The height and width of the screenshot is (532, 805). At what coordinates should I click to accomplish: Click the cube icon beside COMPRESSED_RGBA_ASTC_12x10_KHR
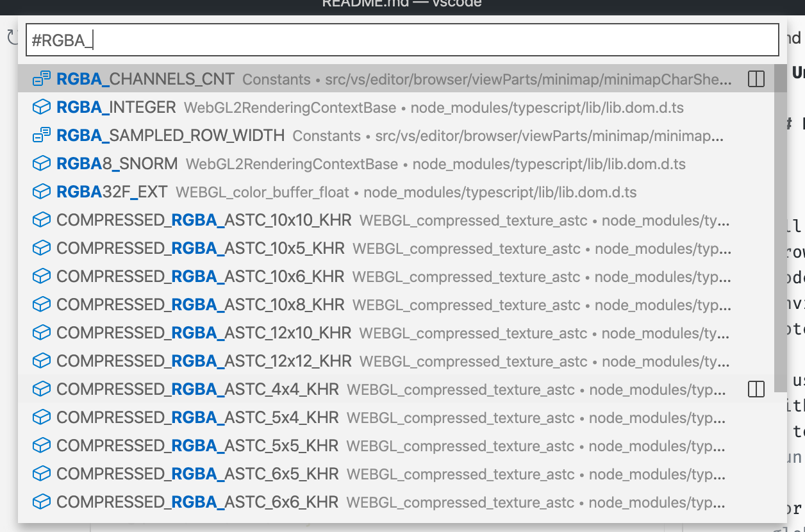pyautogui.click(x=40, y=333)
